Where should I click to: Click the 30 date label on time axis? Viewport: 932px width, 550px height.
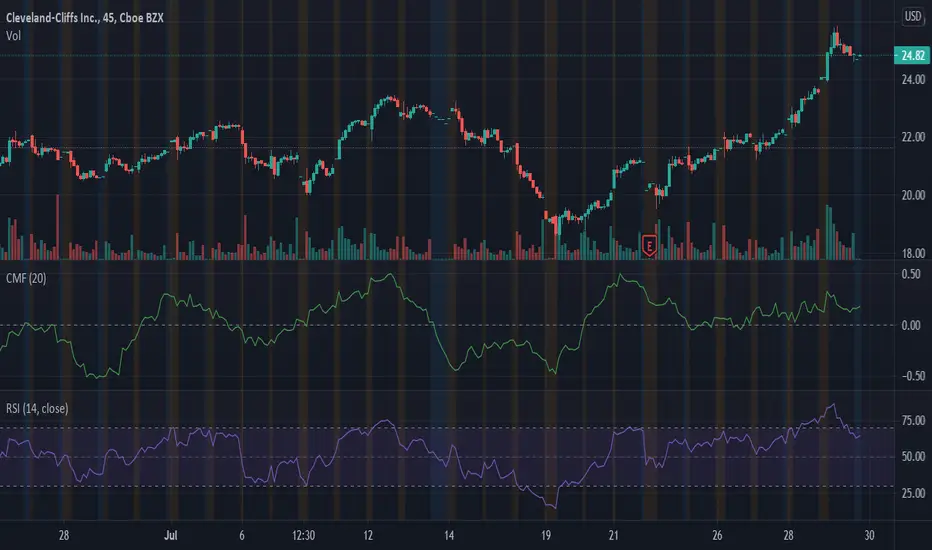click(870, 535)
